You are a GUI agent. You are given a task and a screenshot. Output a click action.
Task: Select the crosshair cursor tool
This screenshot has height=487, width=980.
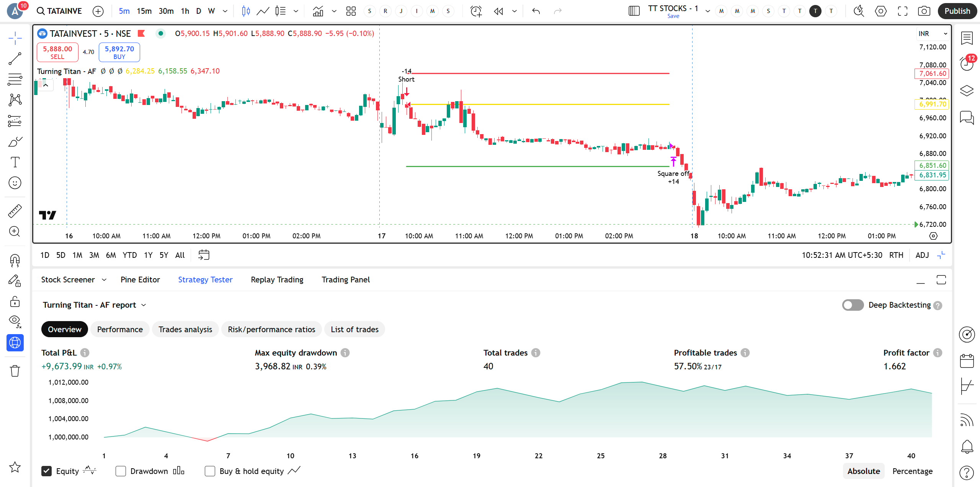pyautogui.click(x=15, y=38)
